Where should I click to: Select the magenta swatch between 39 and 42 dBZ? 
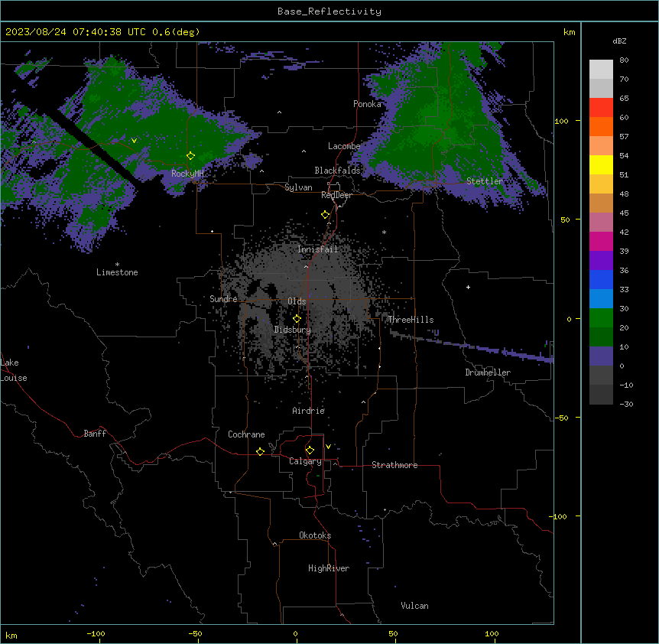click(601, 241)
